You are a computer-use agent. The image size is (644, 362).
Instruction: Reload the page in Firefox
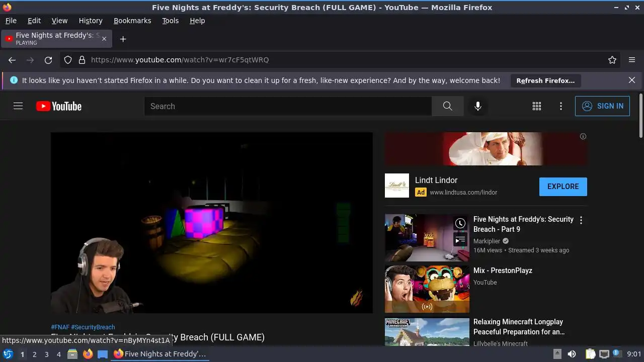point(48,60)
